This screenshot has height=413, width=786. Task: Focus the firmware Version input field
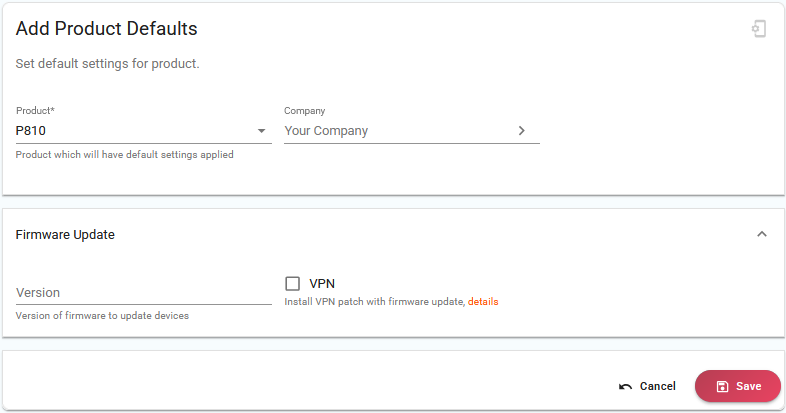pyautogui.click(x=143, y=293)
